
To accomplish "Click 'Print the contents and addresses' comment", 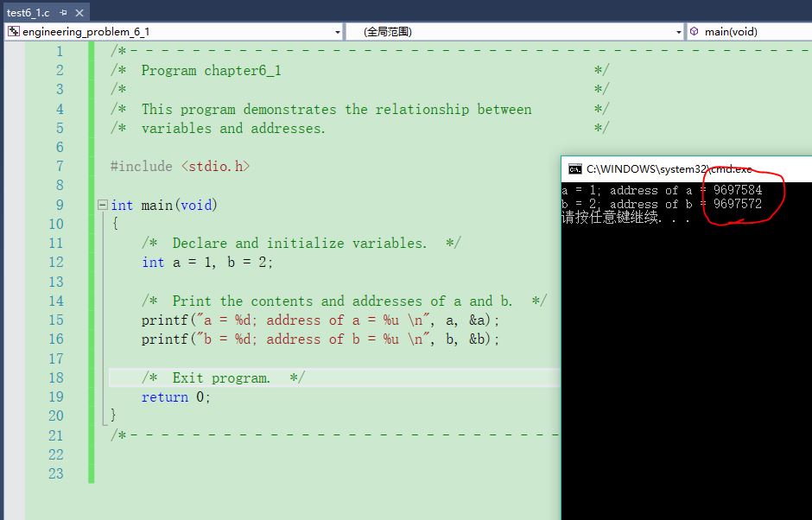I will 344,301.
